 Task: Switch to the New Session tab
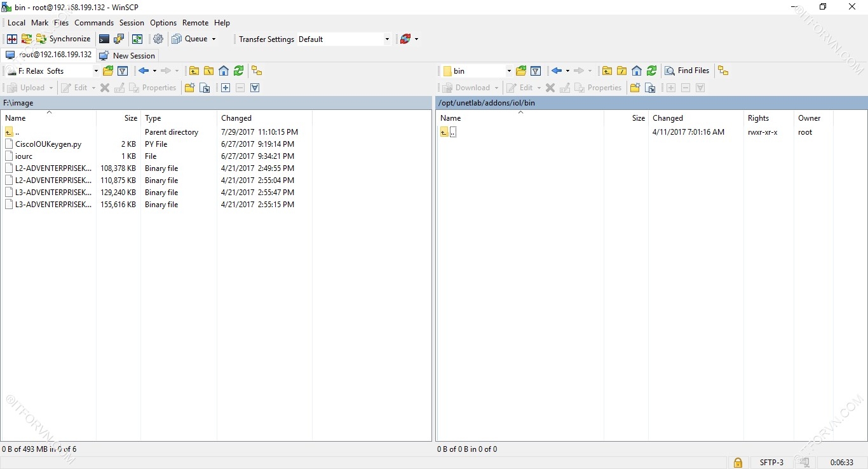pos(128,56)
